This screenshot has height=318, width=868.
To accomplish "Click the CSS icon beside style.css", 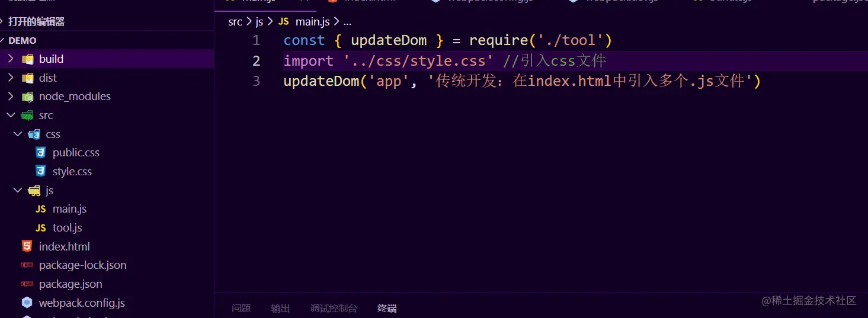I will (40, 172).
